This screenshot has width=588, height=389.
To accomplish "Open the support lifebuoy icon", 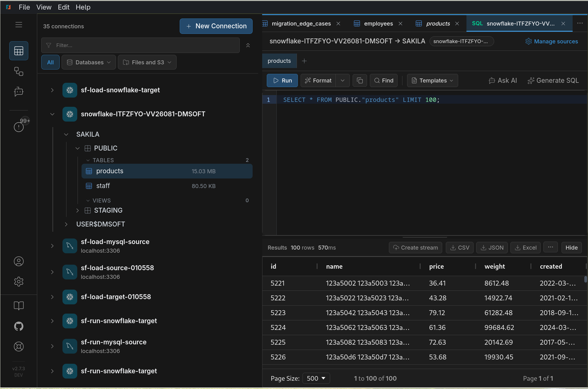I will pyautogui.click(x=19, y=347).
